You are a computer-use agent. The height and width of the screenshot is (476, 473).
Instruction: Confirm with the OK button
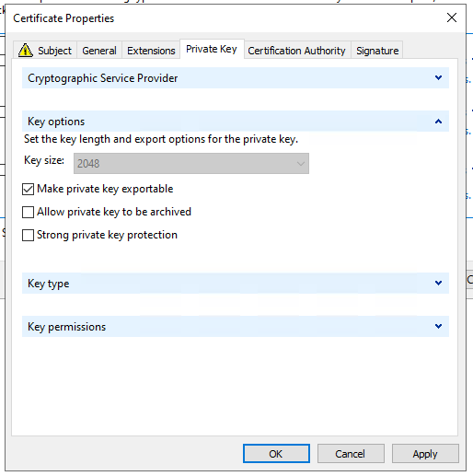[x=276, y=453]
